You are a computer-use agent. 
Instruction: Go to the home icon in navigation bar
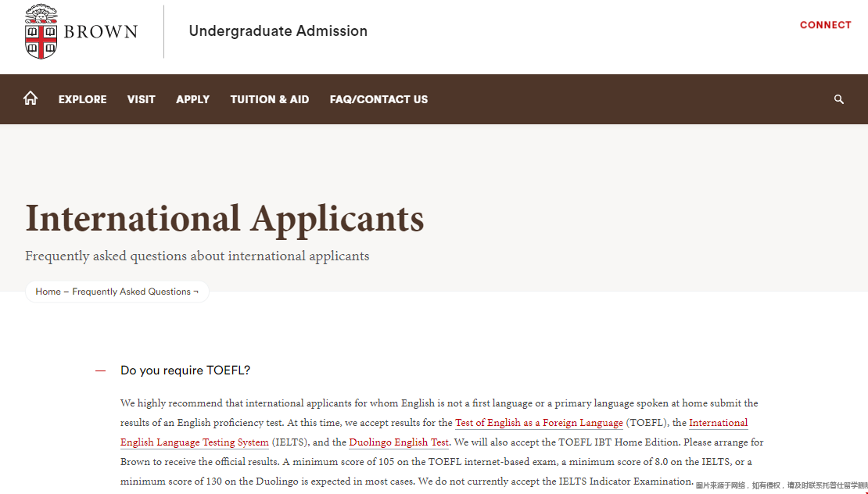30,98
